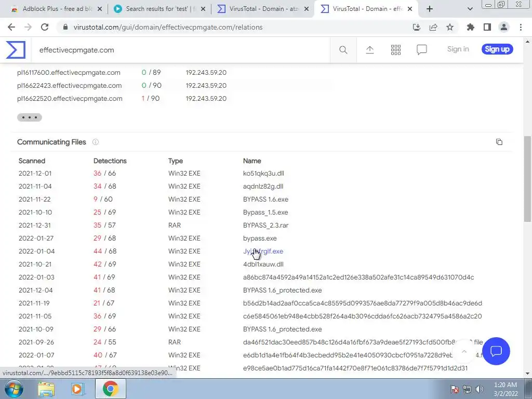Select the bypass.exe file name

[260, 238]
